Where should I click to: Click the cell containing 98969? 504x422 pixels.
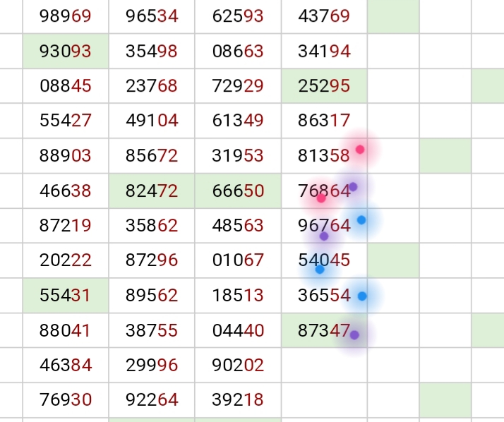point(66,16)
